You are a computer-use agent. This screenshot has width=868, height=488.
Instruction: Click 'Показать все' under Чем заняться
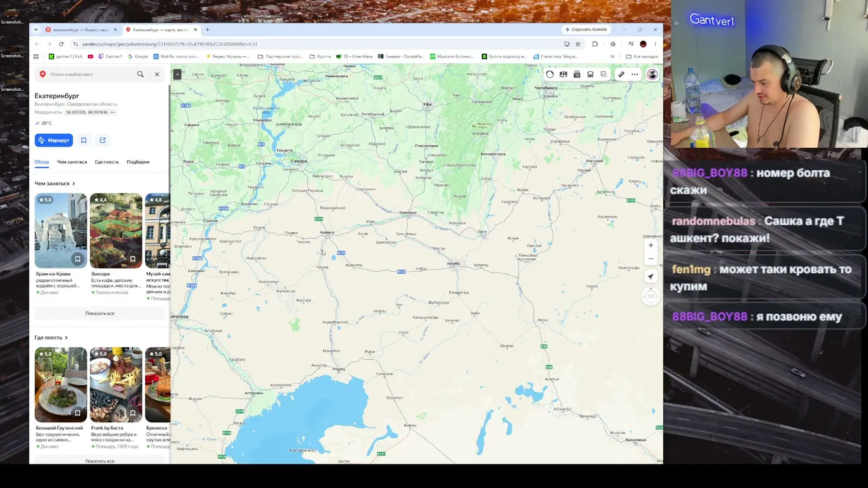point(100,313)
